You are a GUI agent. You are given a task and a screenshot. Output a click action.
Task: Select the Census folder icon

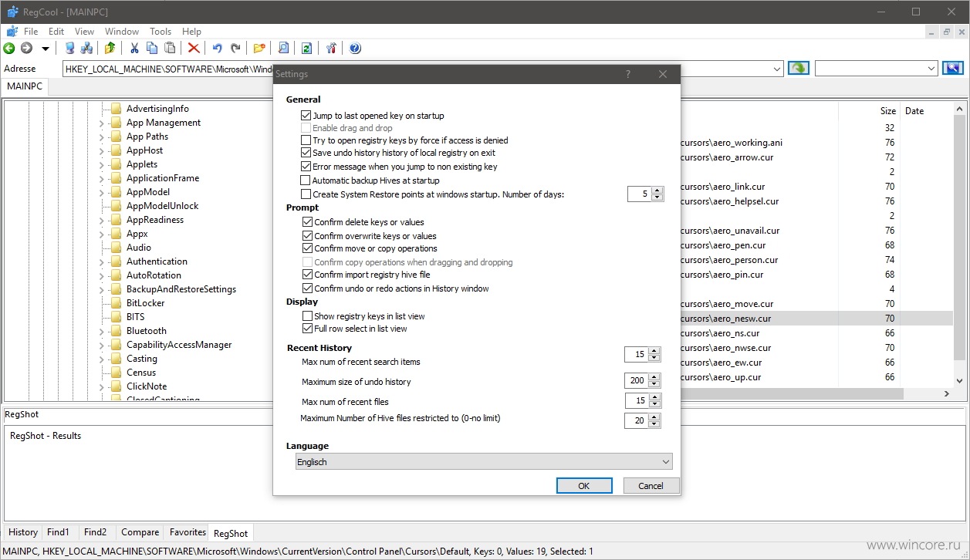(x=116, y=373)
